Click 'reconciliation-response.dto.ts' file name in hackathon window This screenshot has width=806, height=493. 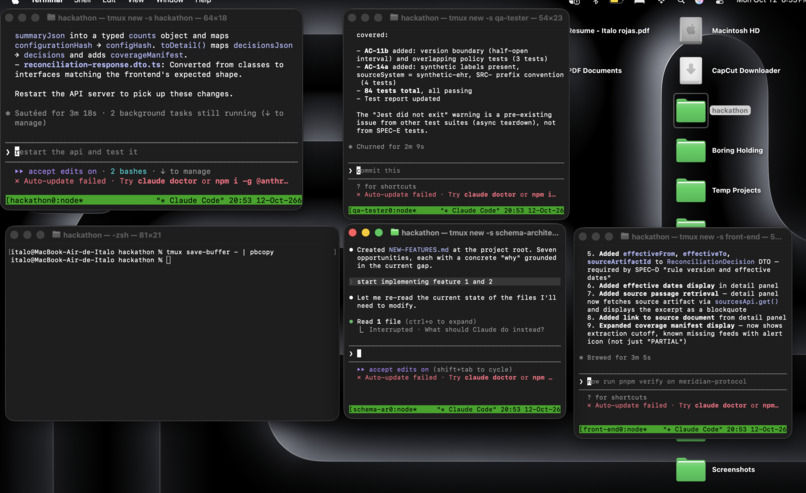tap(92, 65)
